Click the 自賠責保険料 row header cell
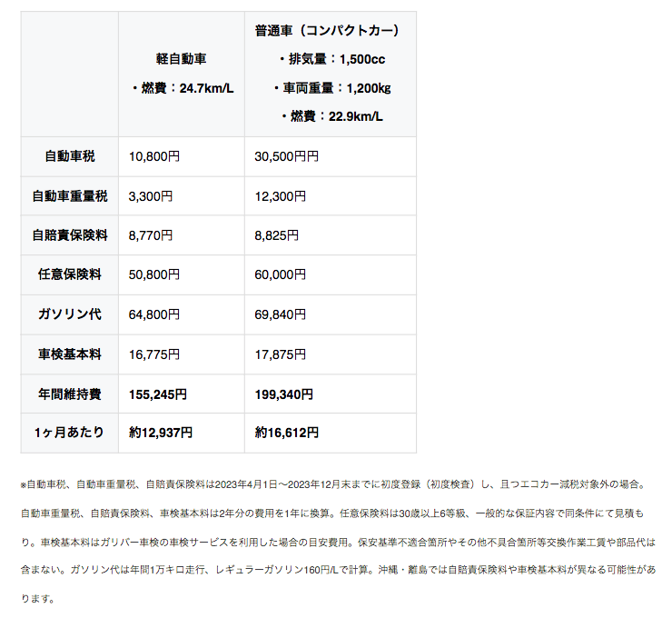Image resolution: width=672 pixels, height=618 pixels. [70, 235]
